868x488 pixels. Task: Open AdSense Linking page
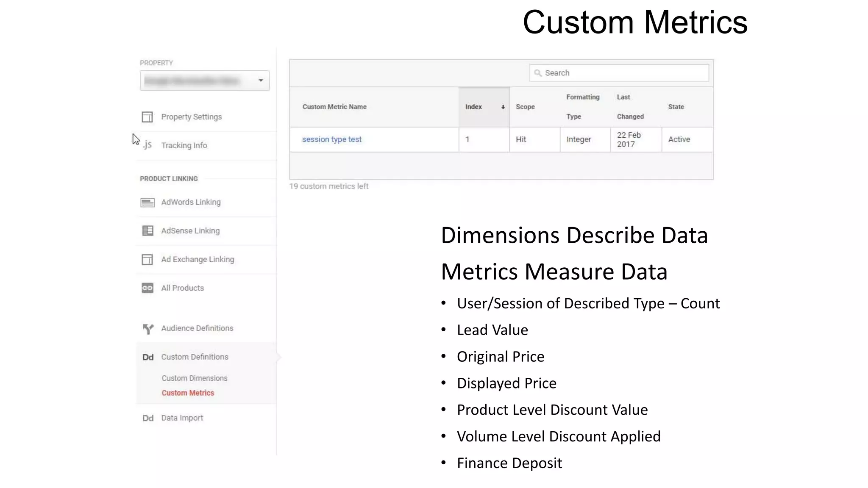(190, 231)
